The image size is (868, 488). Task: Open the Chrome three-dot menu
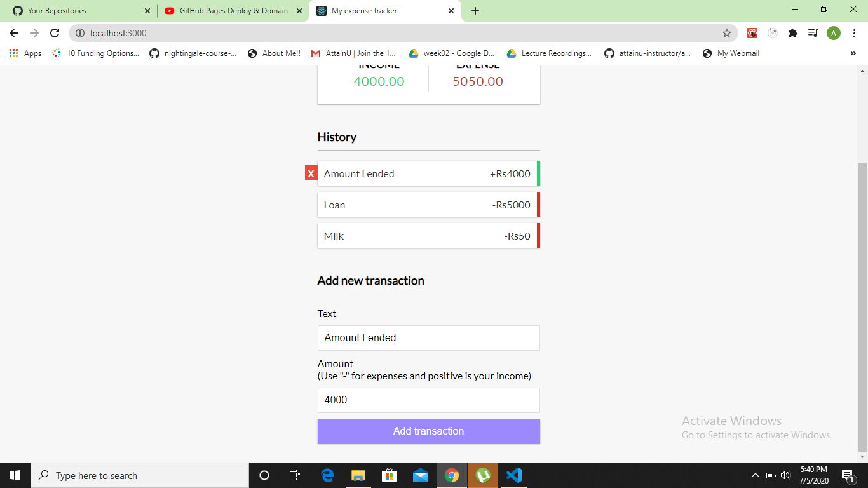point(854,33)
